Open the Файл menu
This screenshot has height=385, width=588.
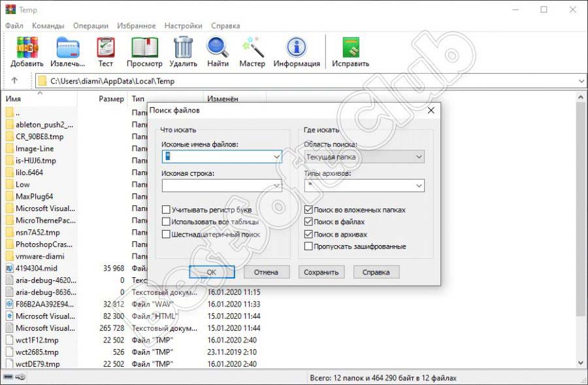pos(14,25)
